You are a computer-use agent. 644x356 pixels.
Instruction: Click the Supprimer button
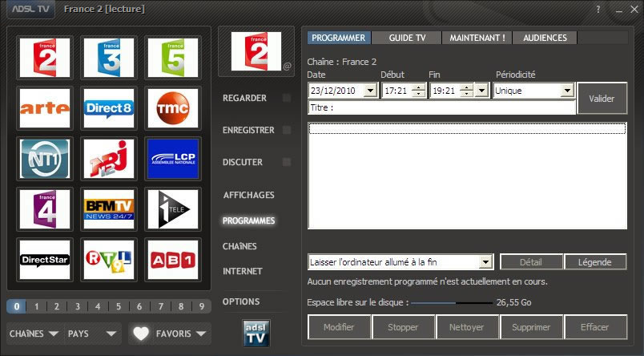click(531, 327)
